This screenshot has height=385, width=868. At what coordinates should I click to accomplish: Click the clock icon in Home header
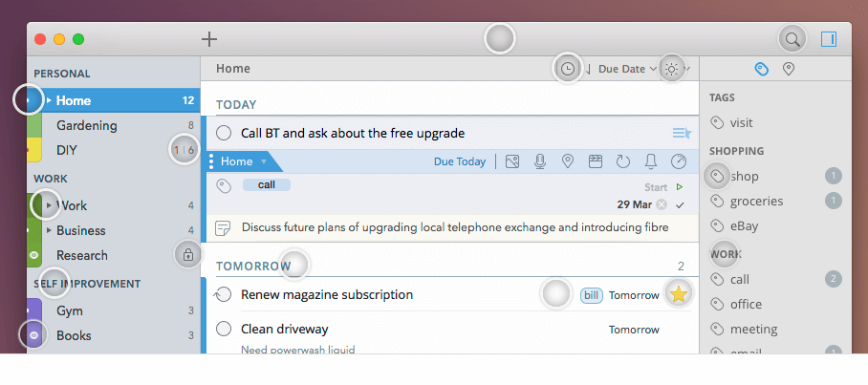(x=568, y=69)
